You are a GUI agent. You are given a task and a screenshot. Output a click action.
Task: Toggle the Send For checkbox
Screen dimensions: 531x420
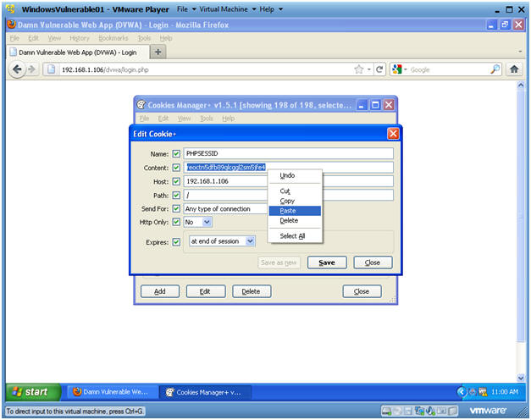point(176,208)
